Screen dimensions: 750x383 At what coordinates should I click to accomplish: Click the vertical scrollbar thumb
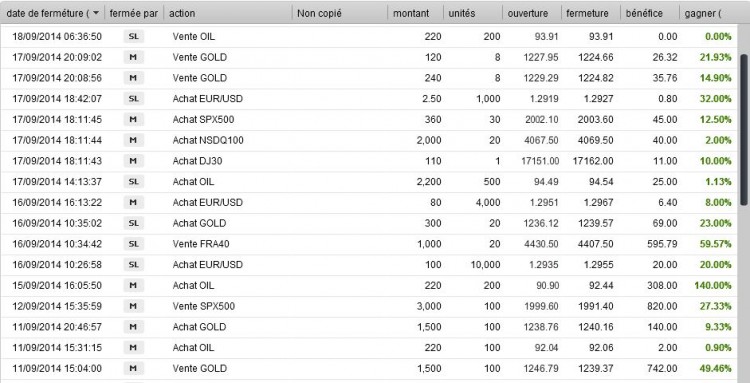click(x=744, y=129)
